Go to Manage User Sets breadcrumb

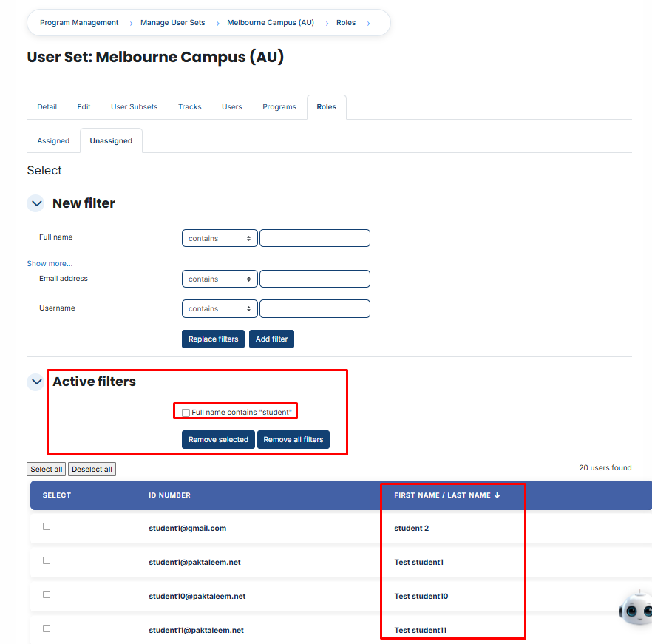click(x=172, y=22)
